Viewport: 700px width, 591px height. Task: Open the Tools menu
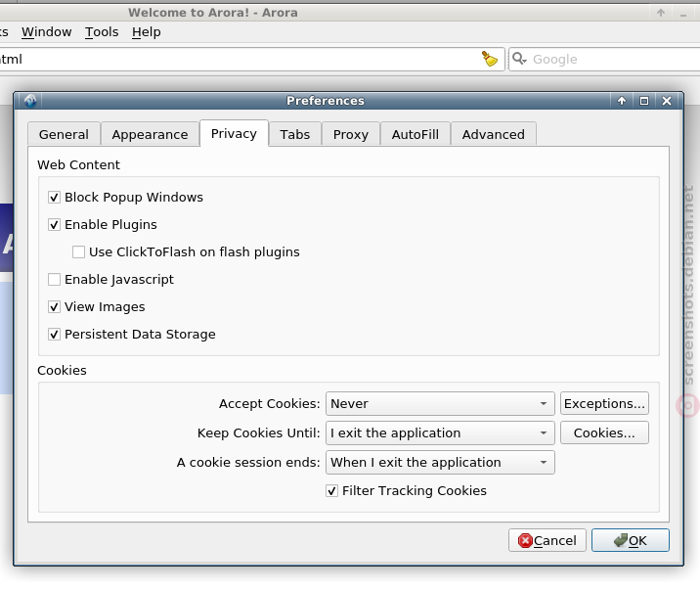coord(102,32)
